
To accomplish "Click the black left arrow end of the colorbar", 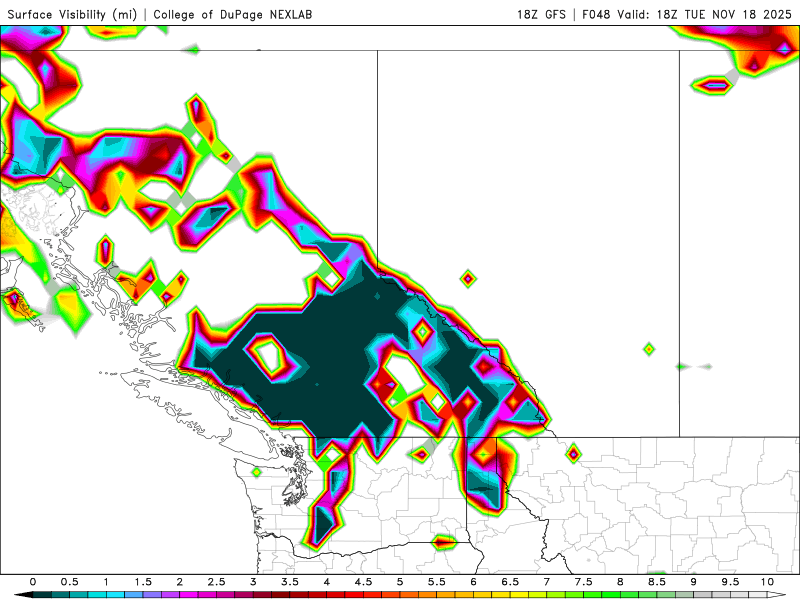I will 23,595.
